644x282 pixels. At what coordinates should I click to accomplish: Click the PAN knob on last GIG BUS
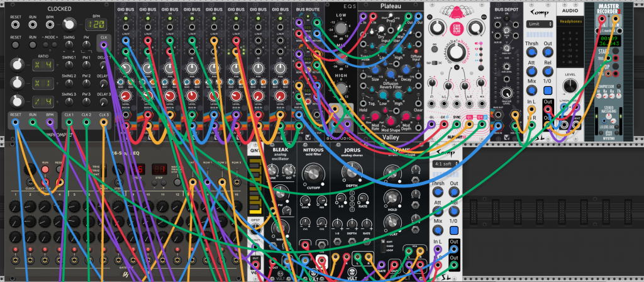(280, 68)
